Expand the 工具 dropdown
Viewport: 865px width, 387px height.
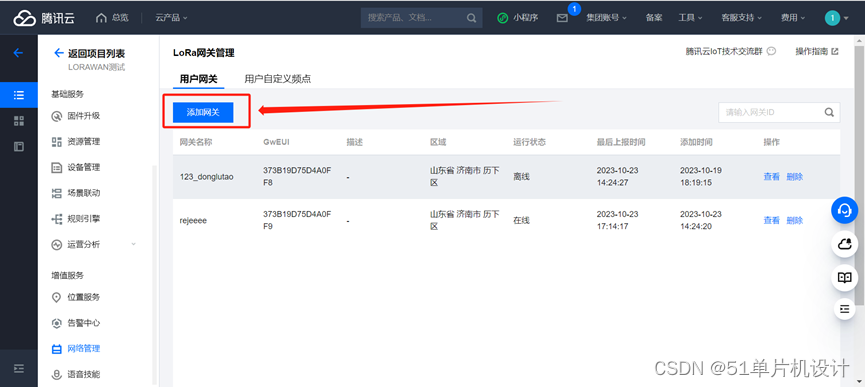click(690, 18)
